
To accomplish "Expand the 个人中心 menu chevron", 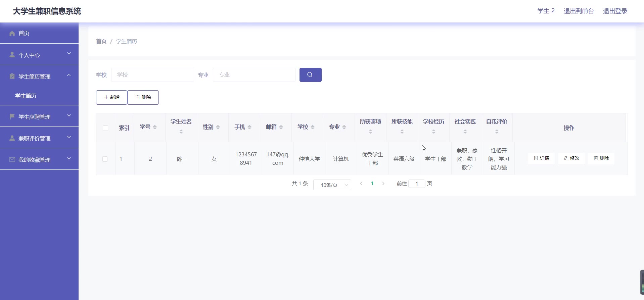I will pyautogui.click(x=69, y=53).
